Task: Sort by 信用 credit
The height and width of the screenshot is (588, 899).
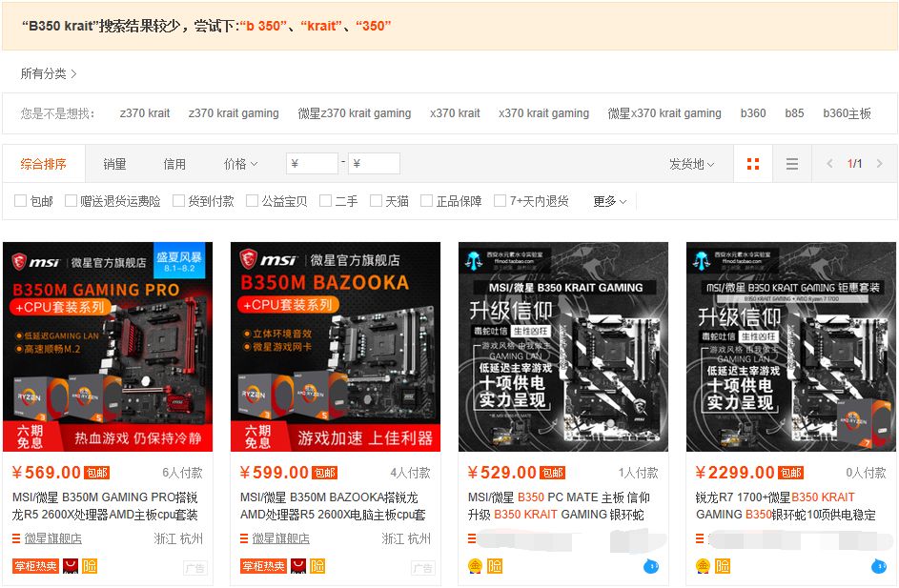Action: coord(174,164)
